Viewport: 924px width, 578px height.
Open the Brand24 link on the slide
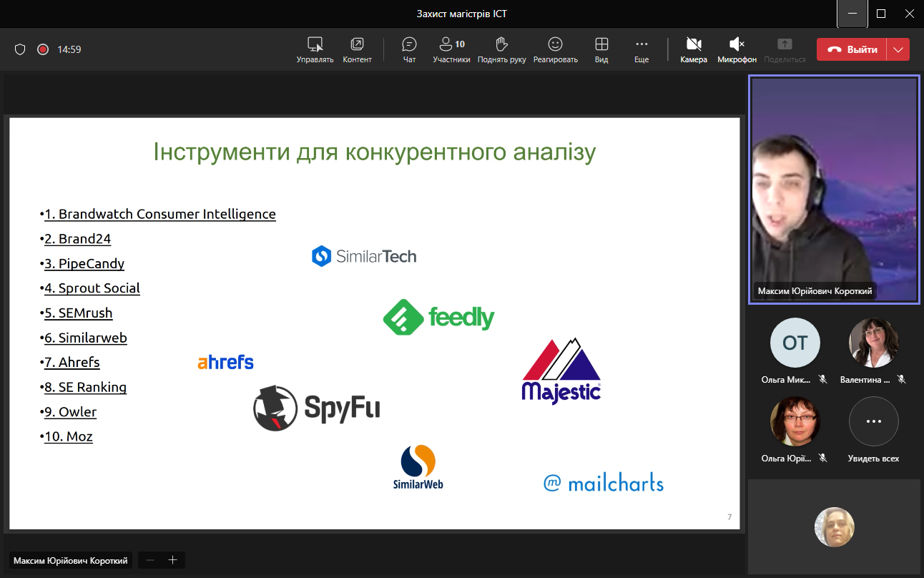[78, 239]
